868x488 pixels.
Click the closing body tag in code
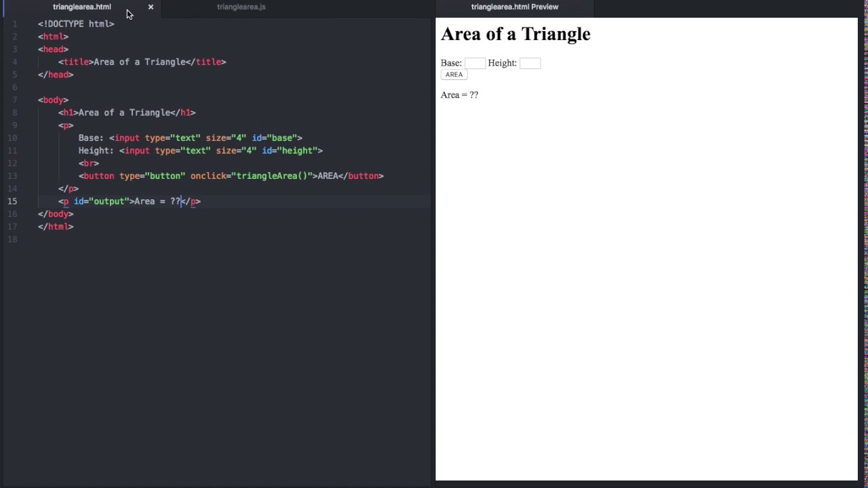click(x=56, y=214)
